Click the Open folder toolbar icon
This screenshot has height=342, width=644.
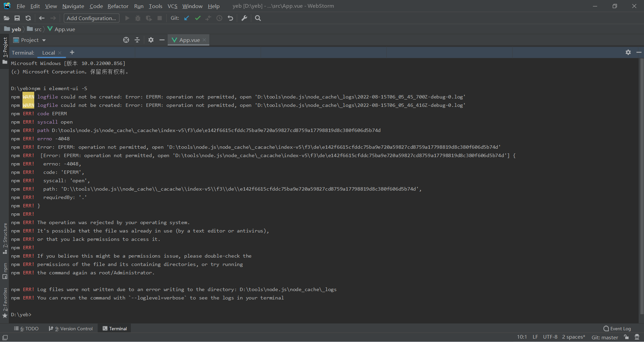pyautogui.click(x=6, y=18)
